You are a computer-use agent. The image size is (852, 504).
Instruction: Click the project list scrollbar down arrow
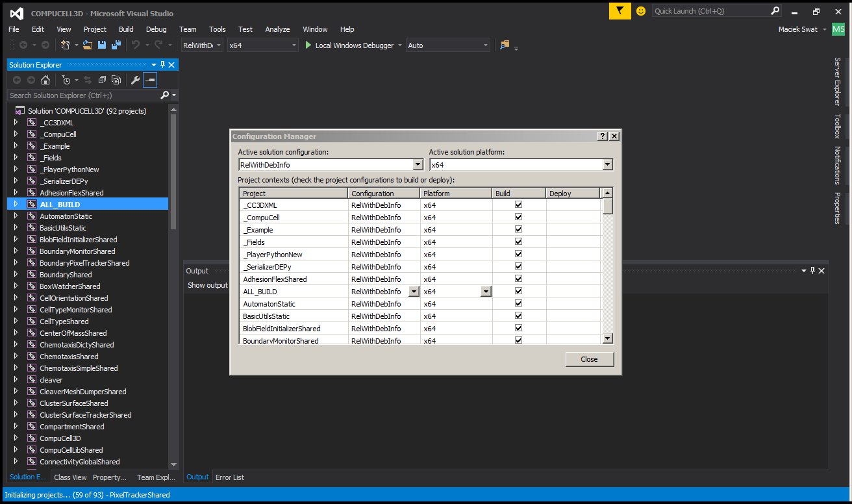[607, 338]
